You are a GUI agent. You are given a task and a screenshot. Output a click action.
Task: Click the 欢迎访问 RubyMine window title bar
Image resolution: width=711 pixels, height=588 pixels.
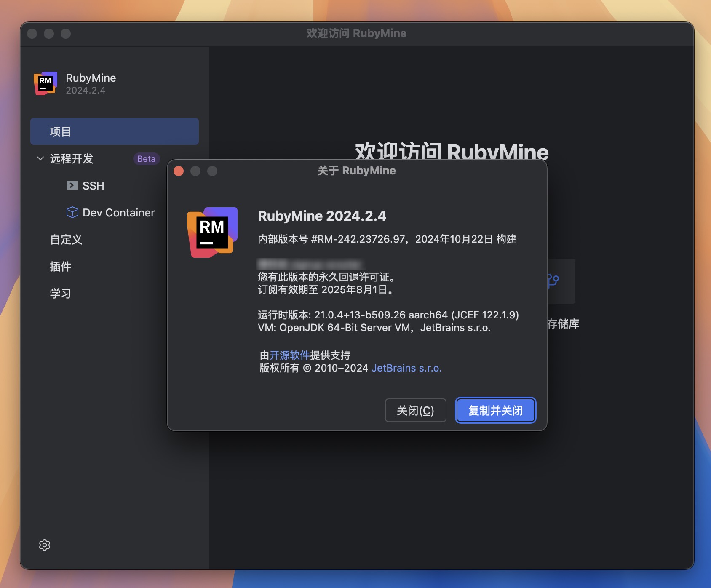[x=357, y=33]
